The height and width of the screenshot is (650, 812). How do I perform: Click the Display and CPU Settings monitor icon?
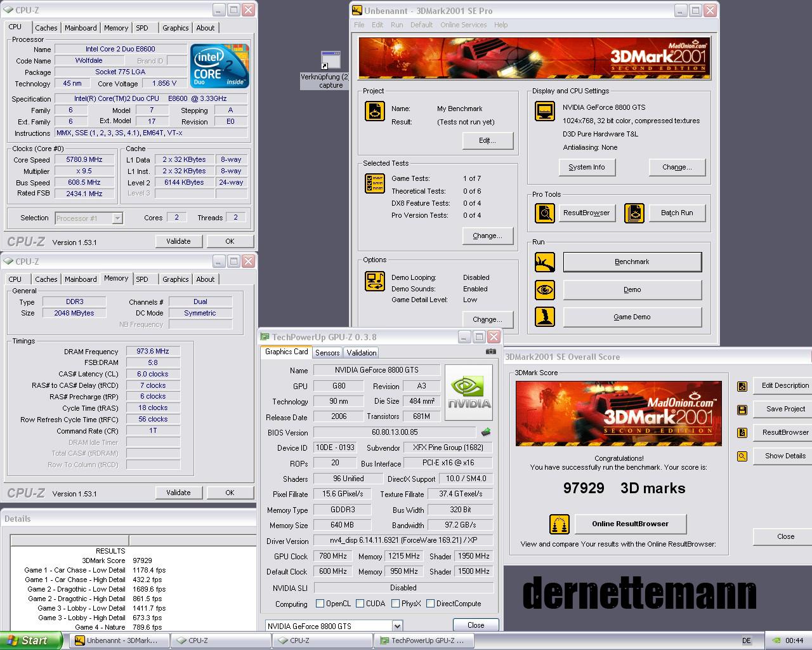pyautogui.click(x=544, y=111)
